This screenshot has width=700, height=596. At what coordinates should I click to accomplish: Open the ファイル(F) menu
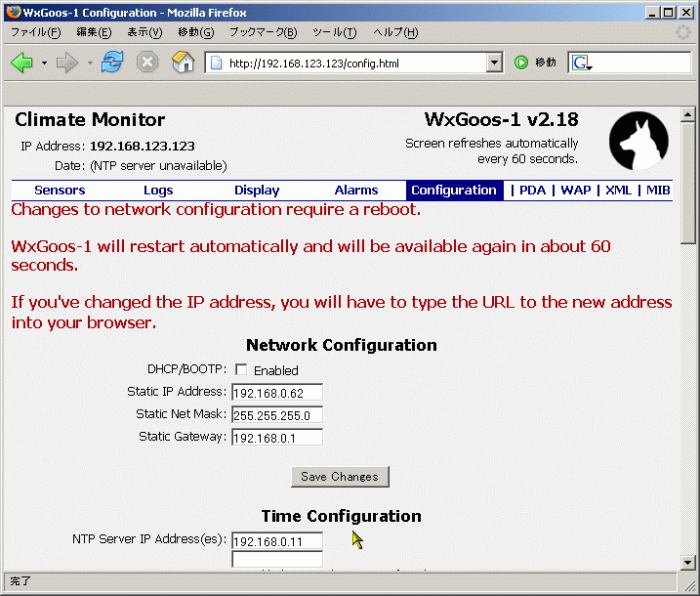36,32
